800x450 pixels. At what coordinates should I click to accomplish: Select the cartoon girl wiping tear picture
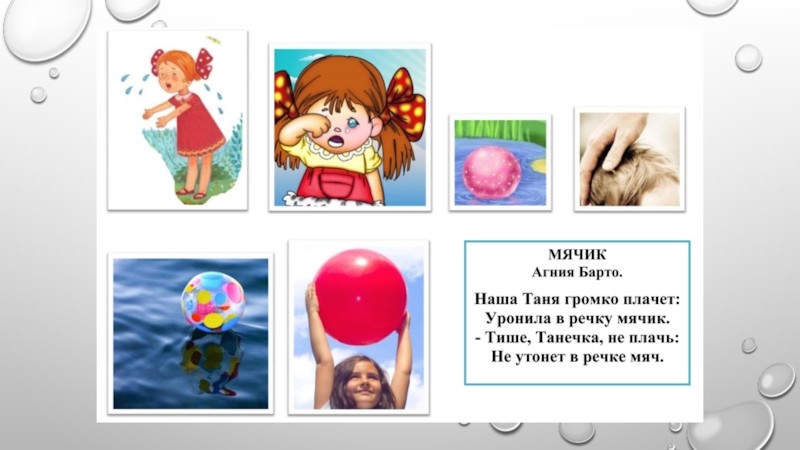tap(350, 128)
